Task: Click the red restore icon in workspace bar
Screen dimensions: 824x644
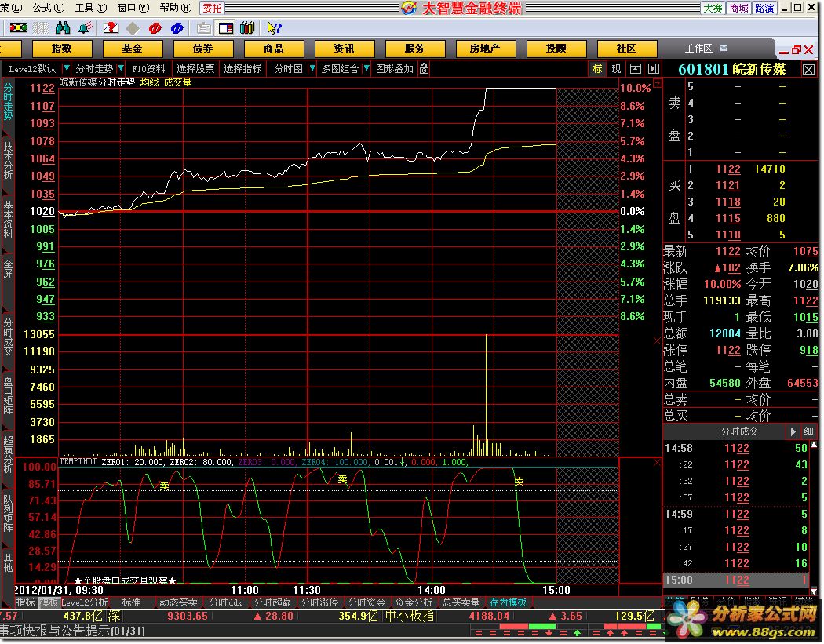Action: click(797, 50)
